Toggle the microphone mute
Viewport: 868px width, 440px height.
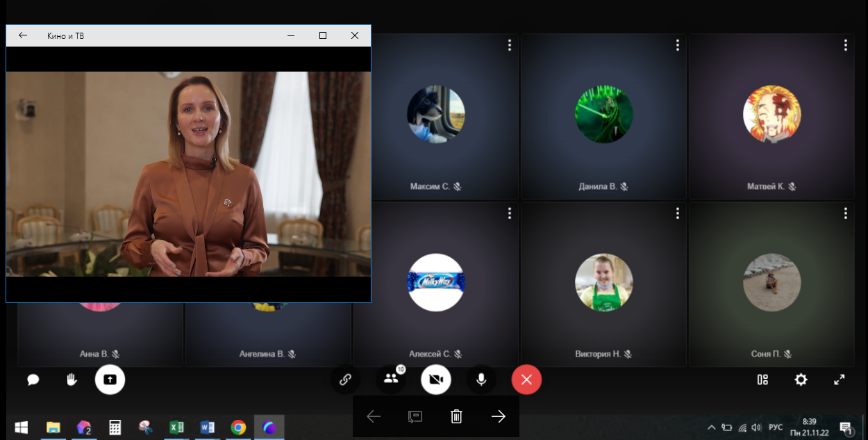(x=481, y=380)
